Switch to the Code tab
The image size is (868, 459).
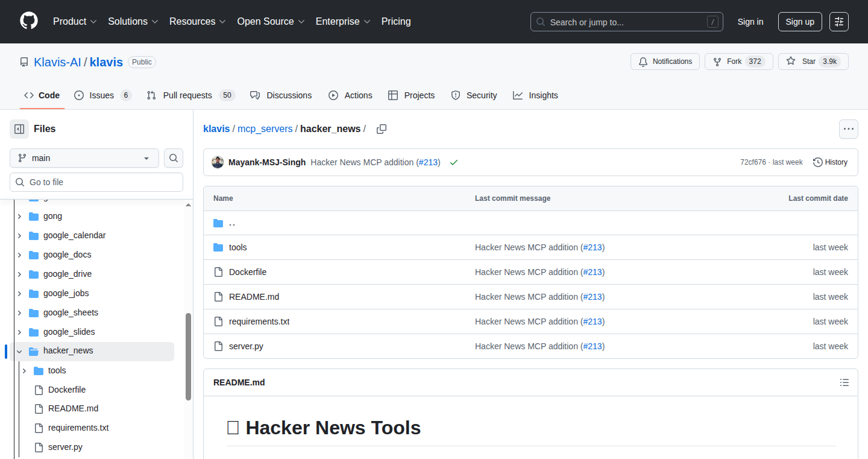(42, 95)
